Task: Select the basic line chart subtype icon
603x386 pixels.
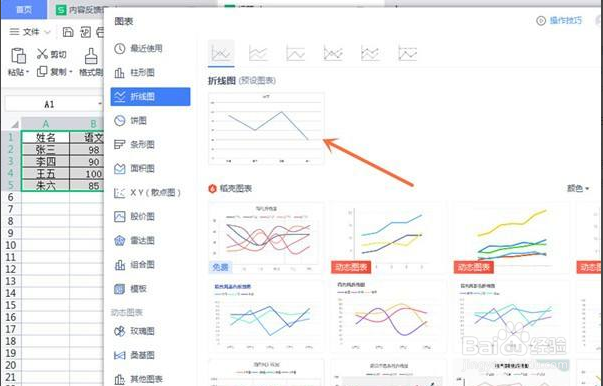Action: 222,53
